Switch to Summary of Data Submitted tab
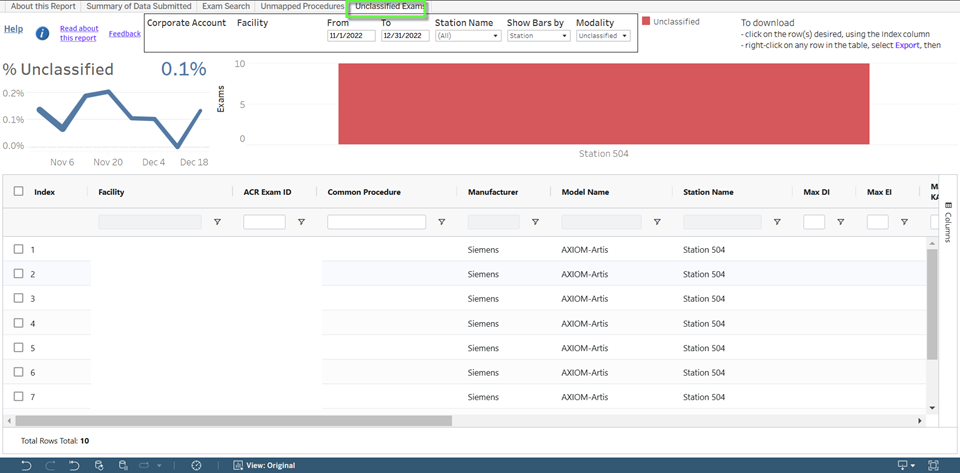Viewport: 960px width, 473px height. [138, 6]
